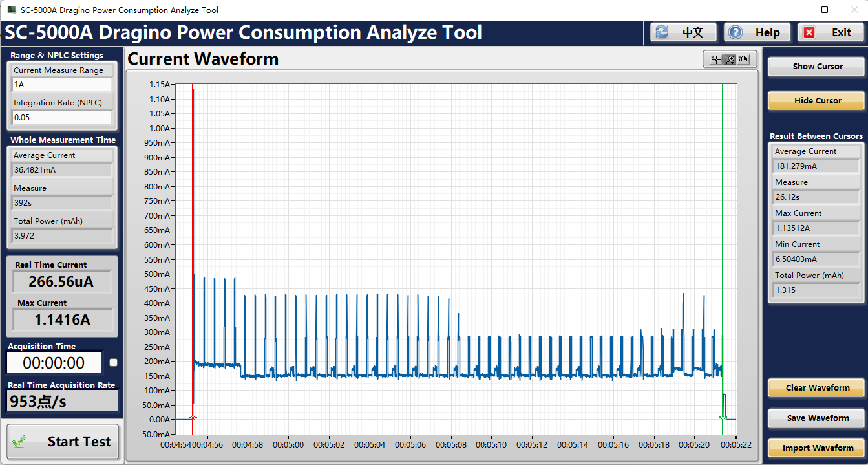Image resolution: width=868 pixels, height=465 pixels.
Task: Click the 266.56uA real time current
Action: click(62, 282)
